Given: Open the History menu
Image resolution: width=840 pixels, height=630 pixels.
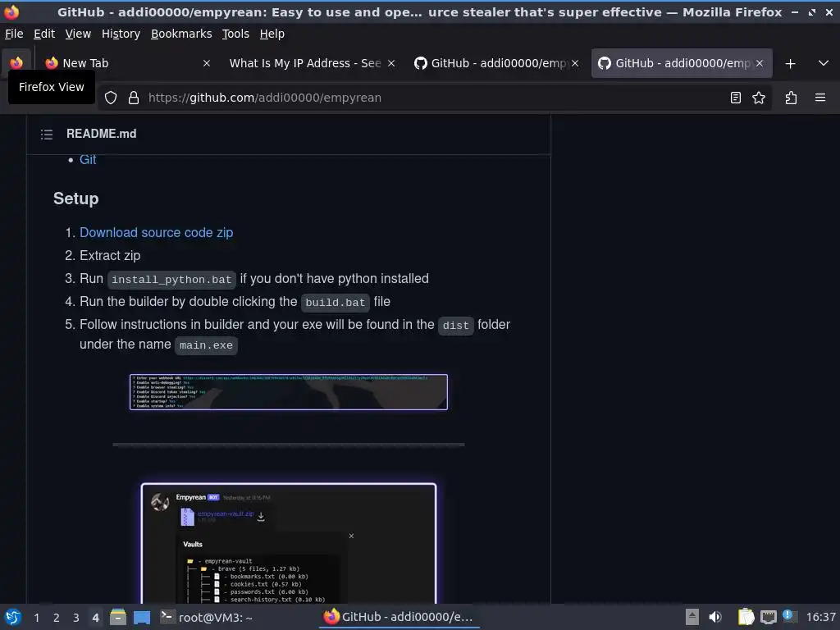Looking at the screenshot, I should coord(121,34).
